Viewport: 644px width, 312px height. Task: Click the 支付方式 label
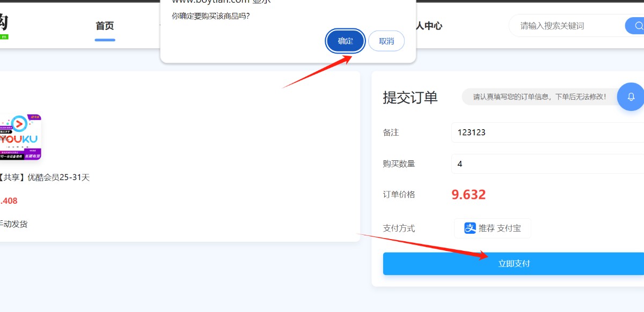(x=399, y=228)
